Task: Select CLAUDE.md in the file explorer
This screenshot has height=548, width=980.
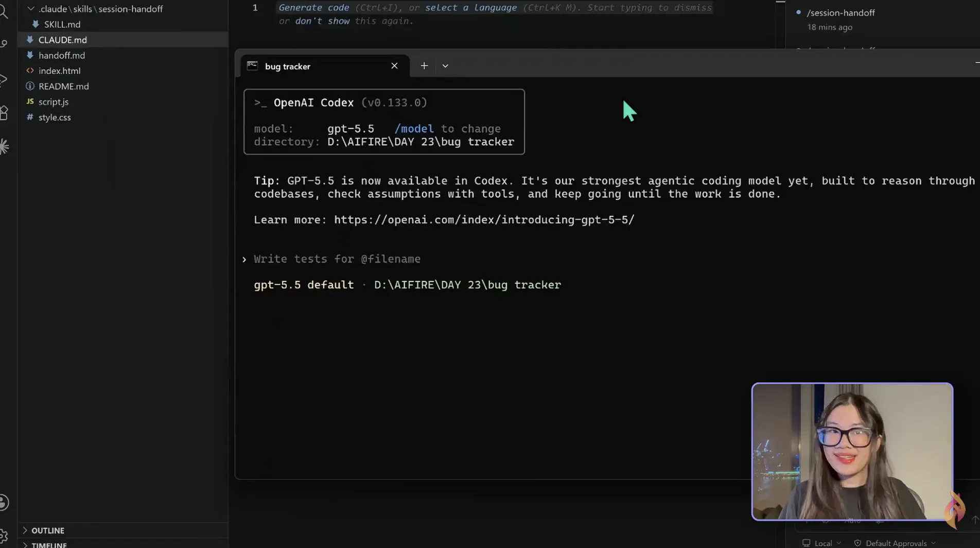Action: pos(122,40)
